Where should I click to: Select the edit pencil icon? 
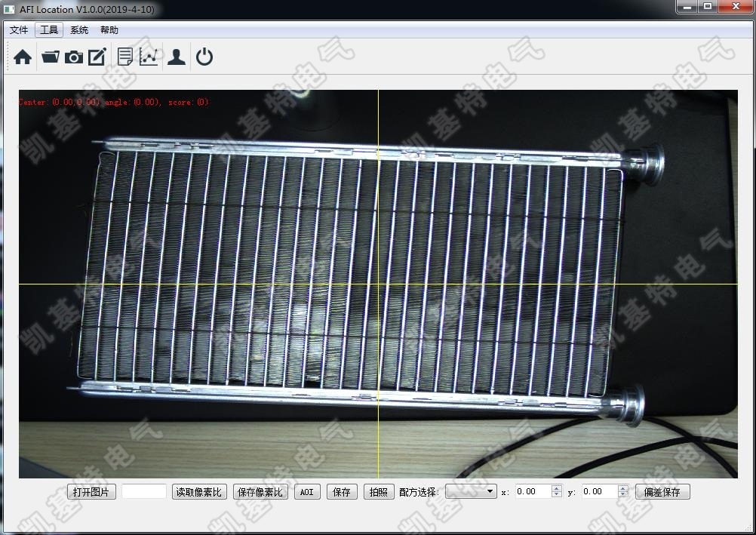click(97, 57)
